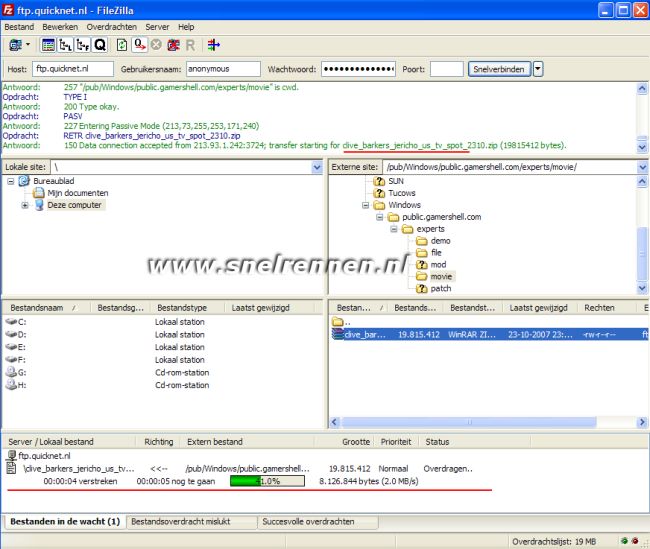Image resolution: width=650 pixels, height=549 pixels.
Task: Sort remote list by Laatst gewijzigd column
Action: 538,308
